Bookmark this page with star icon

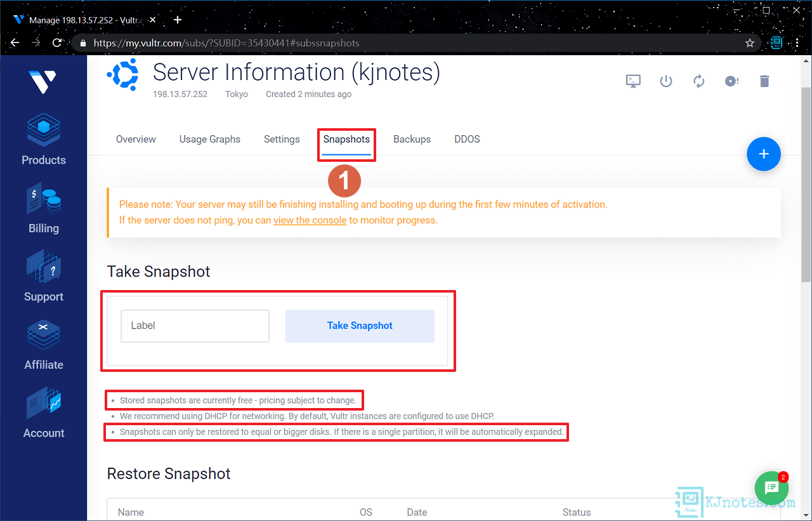point(750,43)
